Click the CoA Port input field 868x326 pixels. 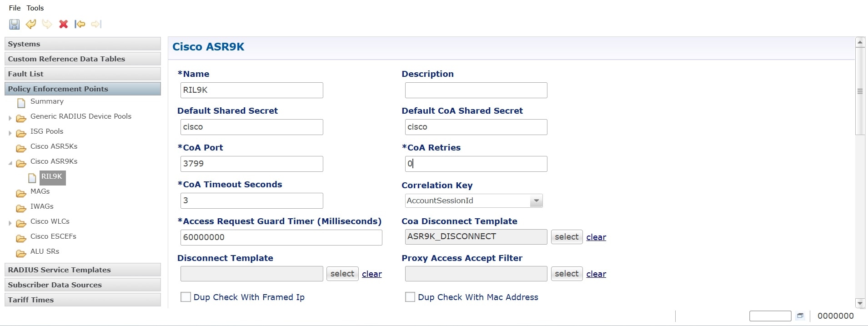251,164
